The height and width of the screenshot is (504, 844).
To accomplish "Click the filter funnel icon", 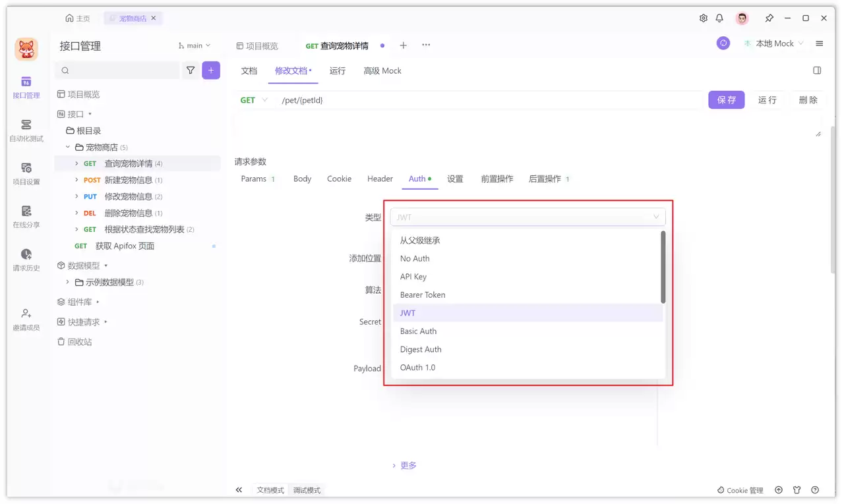I will [191, 70].
